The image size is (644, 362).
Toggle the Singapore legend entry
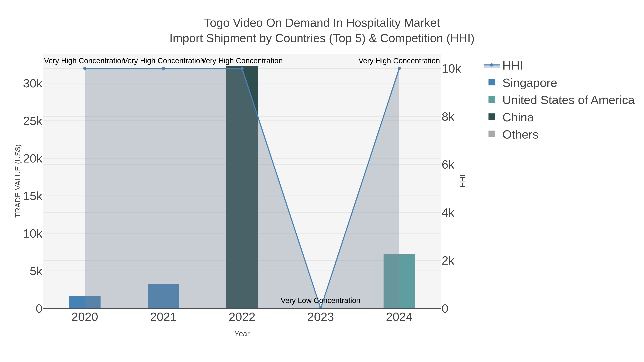click(523, 83)
